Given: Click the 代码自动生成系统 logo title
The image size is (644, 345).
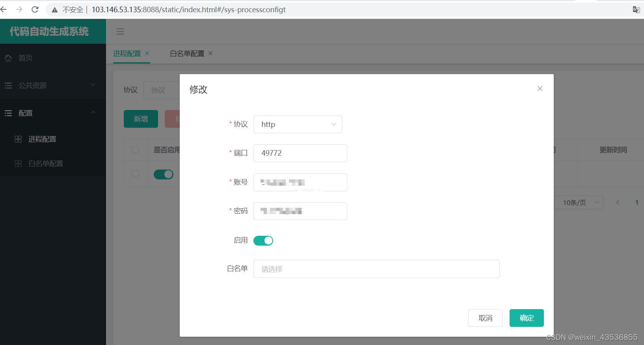Looking at the screenshot, I should tap(49, 32).
